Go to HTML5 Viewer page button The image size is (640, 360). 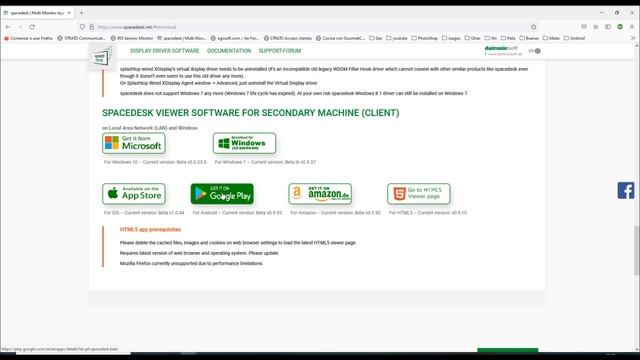pos(419,194)
